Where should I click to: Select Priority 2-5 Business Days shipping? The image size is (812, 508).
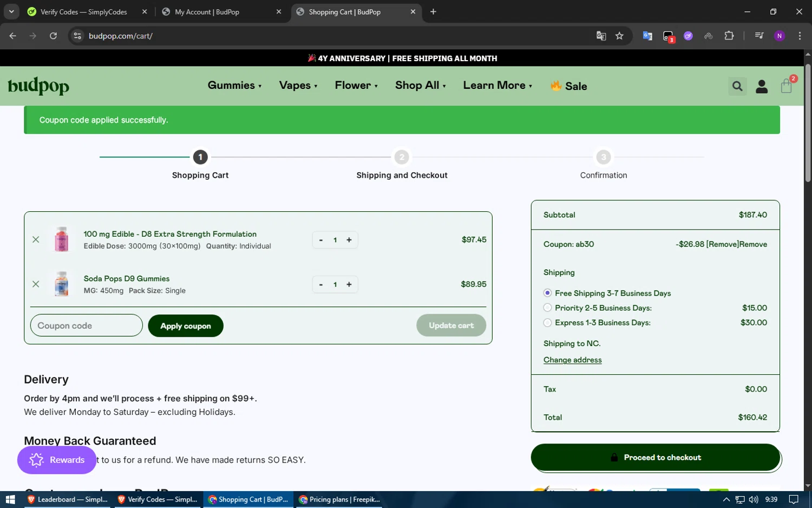pyautogui.click(x=547, y=308)
